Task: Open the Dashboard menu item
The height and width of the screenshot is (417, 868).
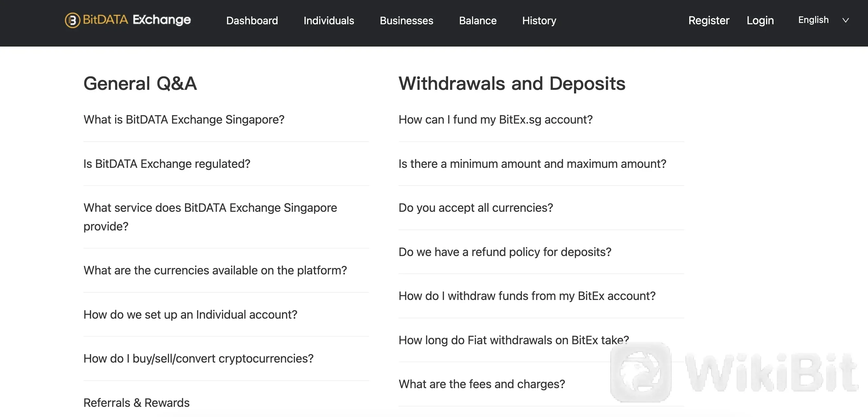Action: (x=252, y=21)
